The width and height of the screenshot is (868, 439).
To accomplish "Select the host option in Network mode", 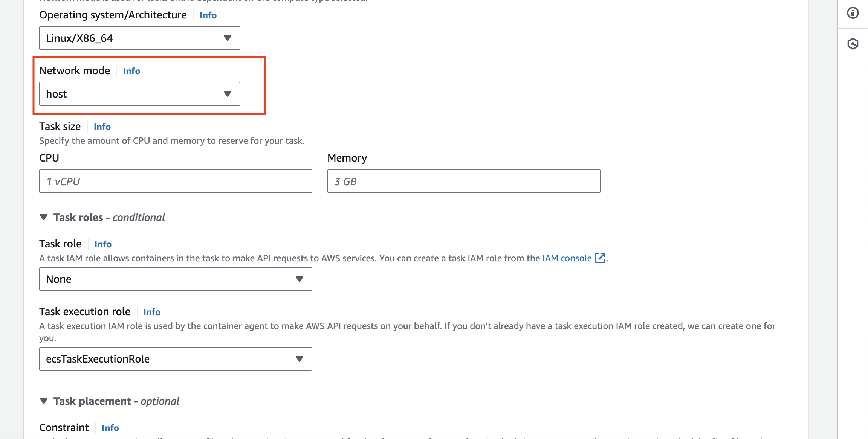I will (x=139, y=93).
